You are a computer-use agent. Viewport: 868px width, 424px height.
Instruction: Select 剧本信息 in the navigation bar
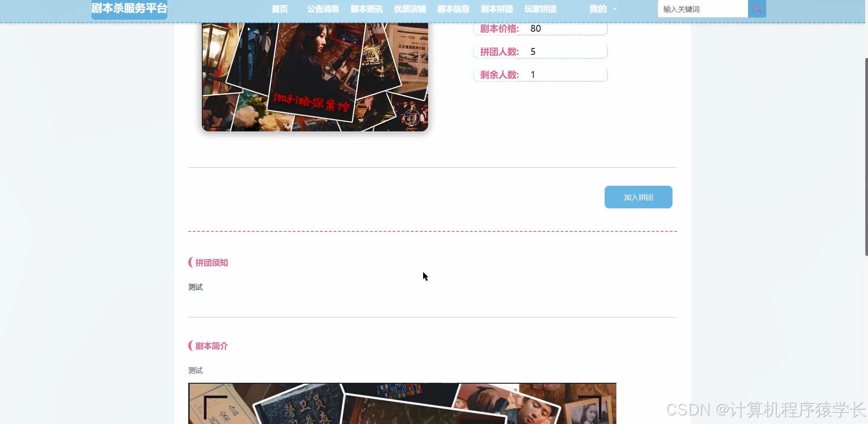click(x=453, y=9)
